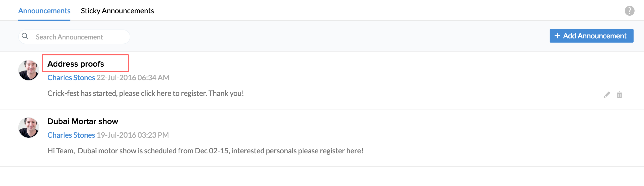Open the Address proofs announcement title
Screen dimensions: 644x186
(76, 64)
